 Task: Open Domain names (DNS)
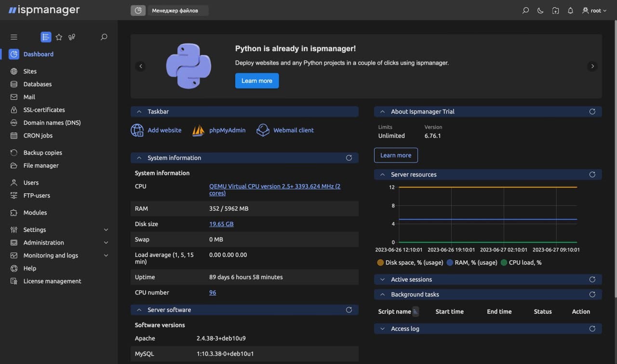52,122
